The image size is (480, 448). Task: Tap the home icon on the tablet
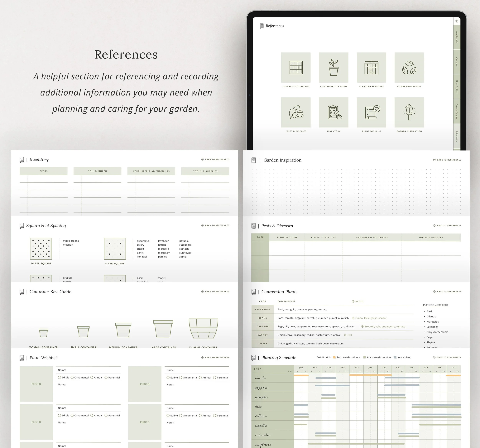[x=457, y=21]
